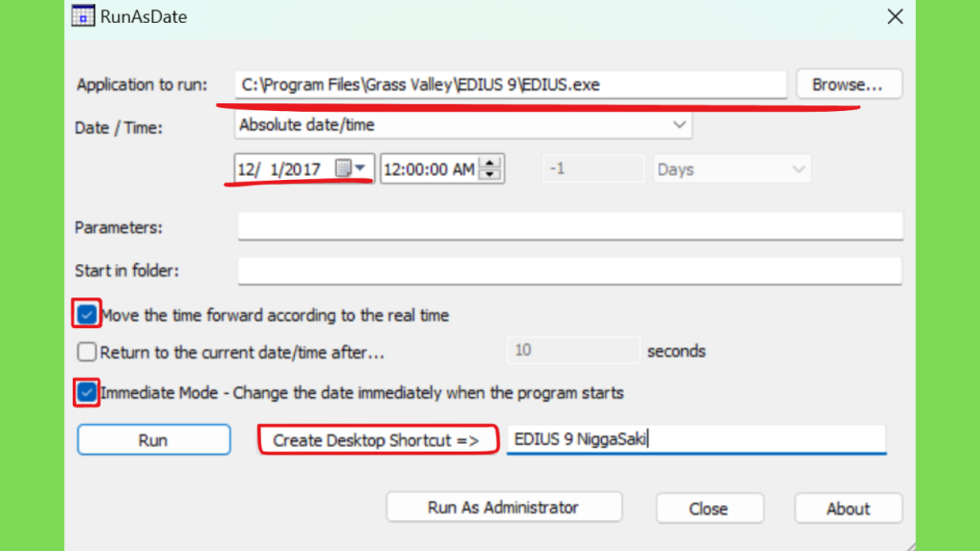Open the date picker calendar icon
The height and width of the screenshot is (551, 980).
pos(344,168)
